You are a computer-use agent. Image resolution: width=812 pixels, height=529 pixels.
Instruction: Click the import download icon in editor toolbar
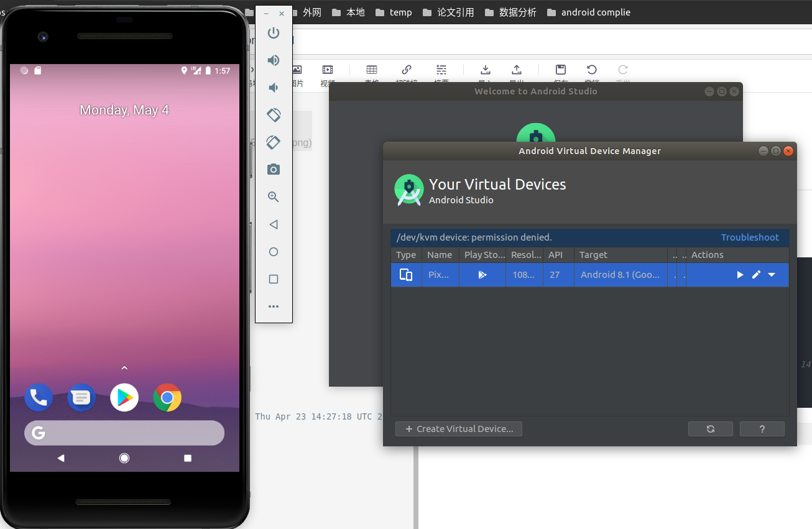click(x=486, y=70)
